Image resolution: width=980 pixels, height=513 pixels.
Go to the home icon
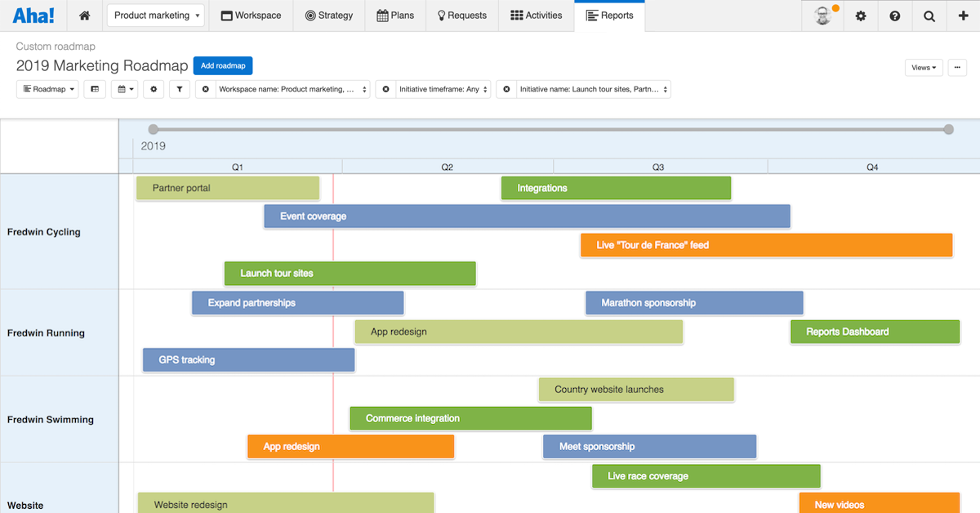point(84,16)
